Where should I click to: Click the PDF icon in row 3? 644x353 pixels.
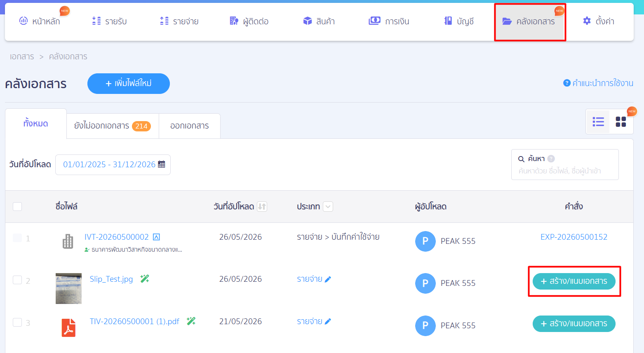pos(68,328)
